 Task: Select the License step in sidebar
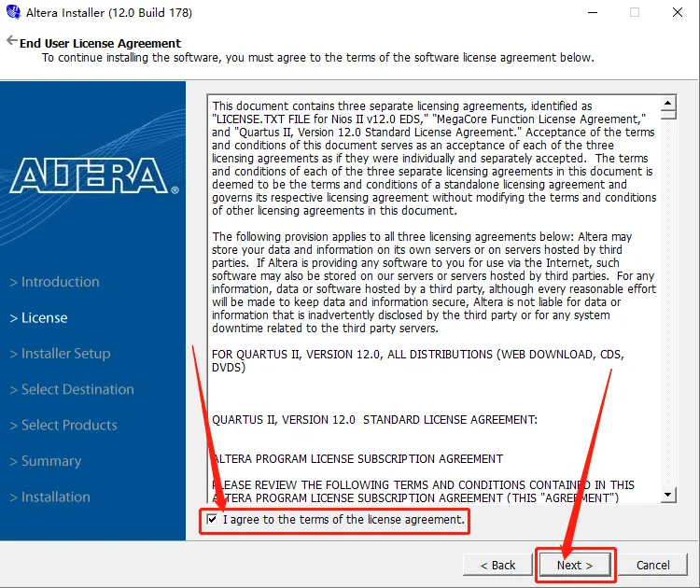[39, 317]
